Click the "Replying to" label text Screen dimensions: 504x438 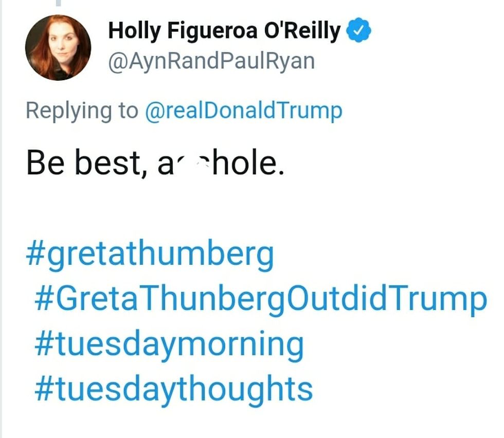pyautogui.click(x=82, y=111)
